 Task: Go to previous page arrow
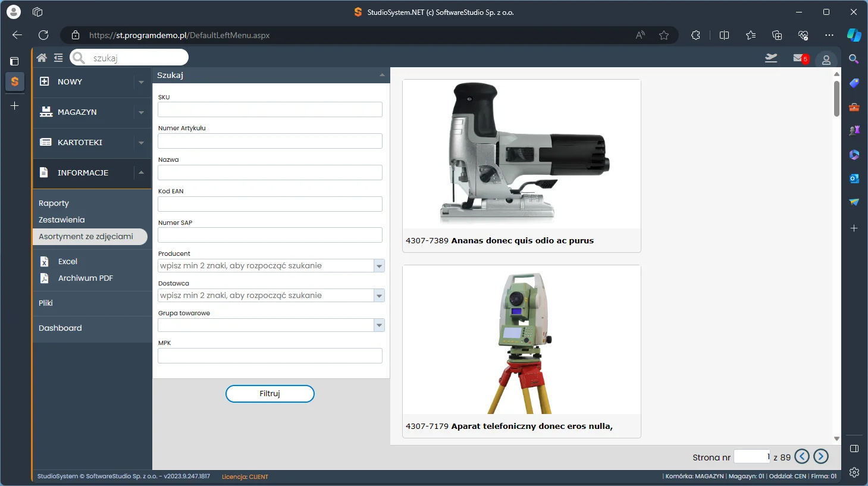(802, 456)
